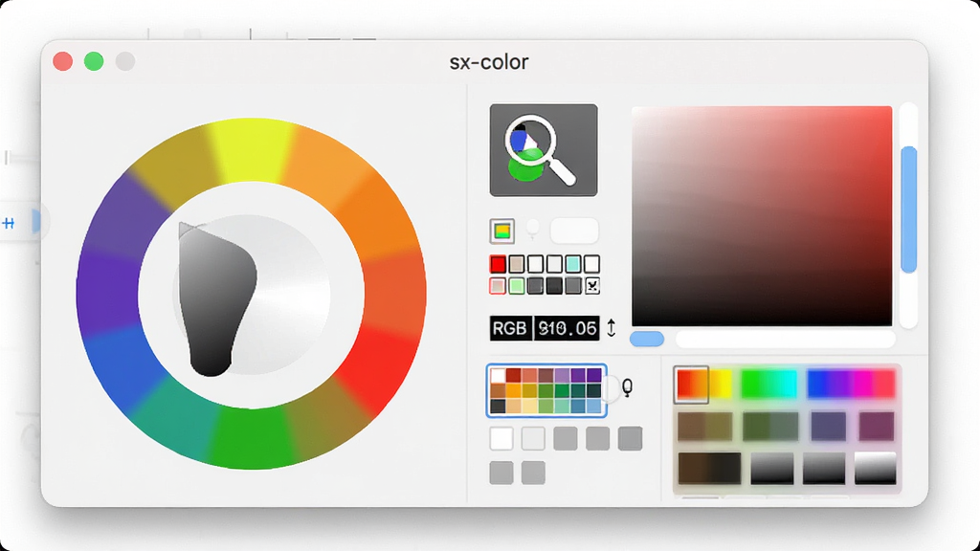Select the first white empty swatch slot

(501, 438)
